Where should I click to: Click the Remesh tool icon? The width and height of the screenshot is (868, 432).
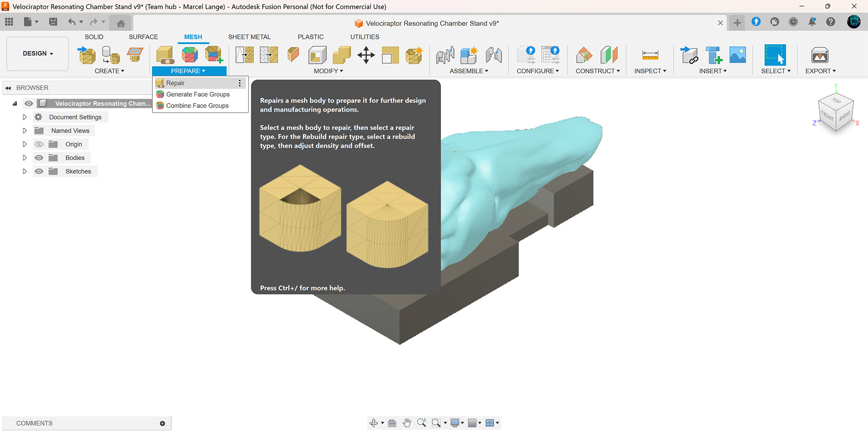tap(245, 55)
